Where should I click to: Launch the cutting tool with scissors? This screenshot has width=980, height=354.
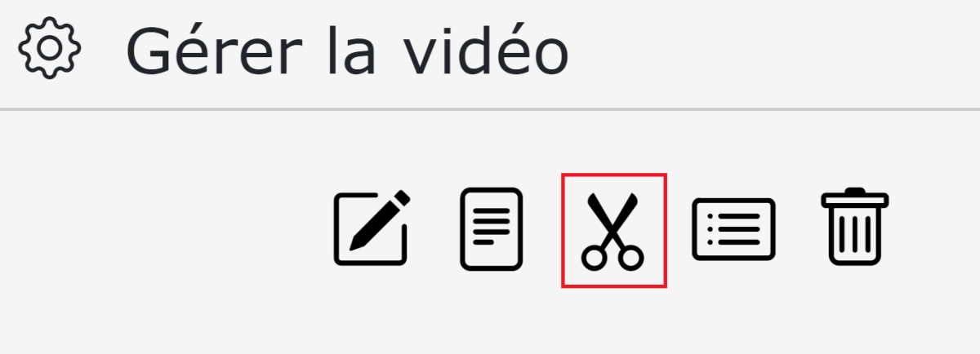[x=612, y=229]
